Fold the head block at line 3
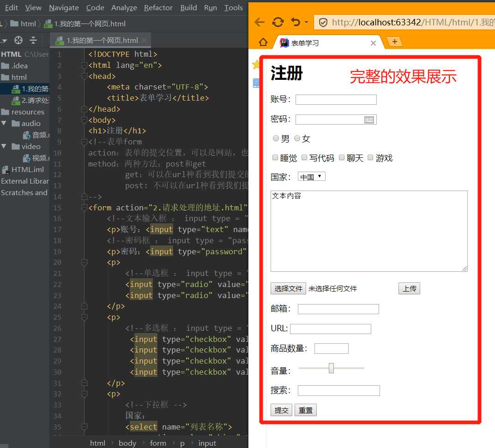Viewport: 495px width, 448px height. [85, 76]
